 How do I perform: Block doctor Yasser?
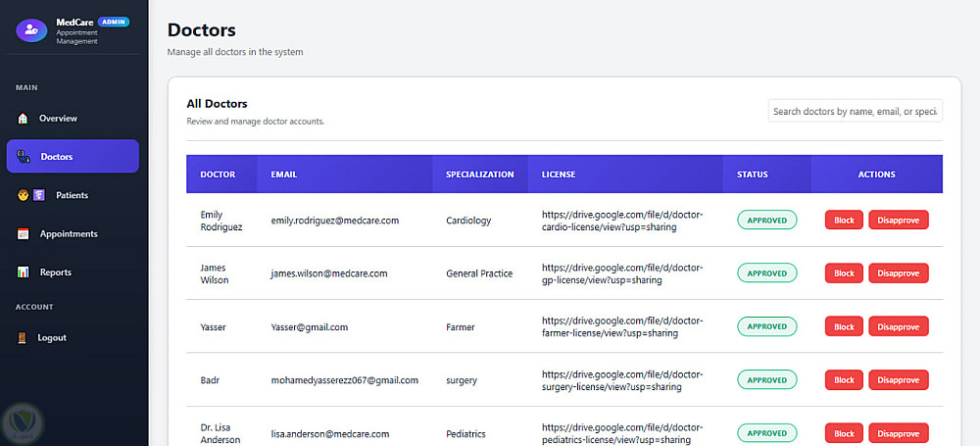(844, 326)
